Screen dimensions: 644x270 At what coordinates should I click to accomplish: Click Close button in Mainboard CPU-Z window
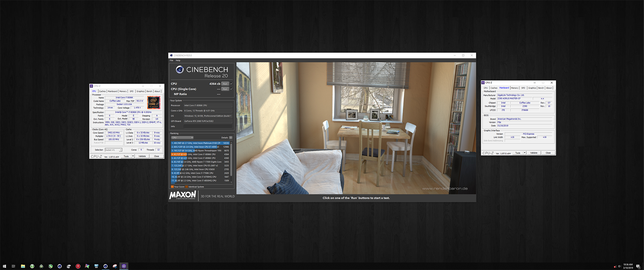coord(548,153)
